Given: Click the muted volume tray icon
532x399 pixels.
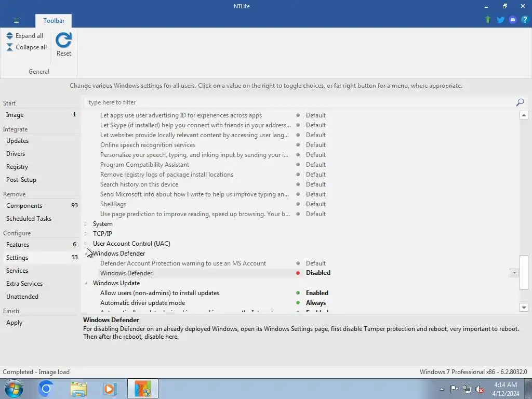Looking at the screenshot, I should tap(480, 389).
